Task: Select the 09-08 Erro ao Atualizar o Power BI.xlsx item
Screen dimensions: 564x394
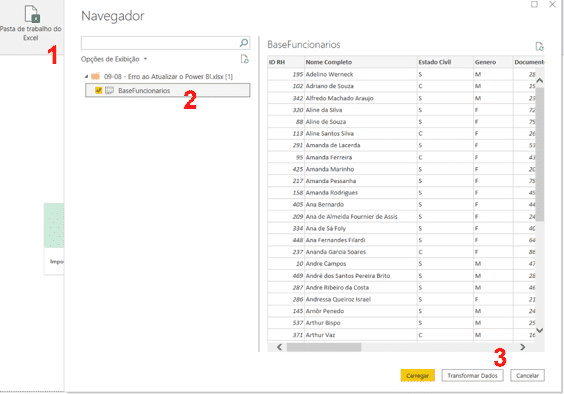Action: point(168,76)
